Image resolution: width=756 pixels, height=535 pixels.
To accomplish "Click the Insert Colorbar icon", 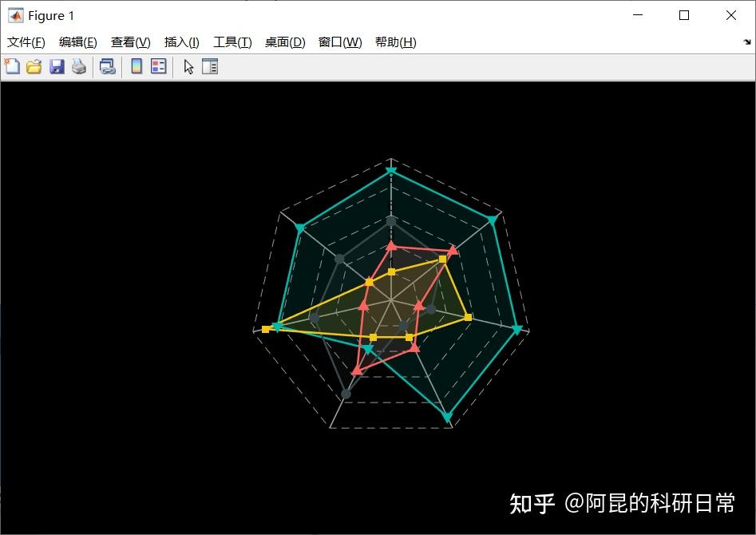I will pyautogui.click(x=137, y=66).
